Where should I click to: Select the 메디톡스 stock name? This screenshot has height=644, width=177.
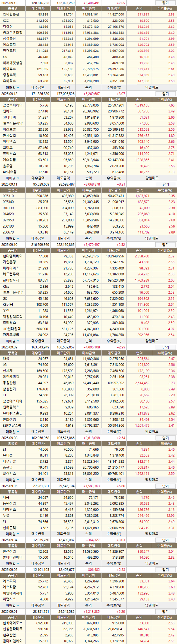9,69
